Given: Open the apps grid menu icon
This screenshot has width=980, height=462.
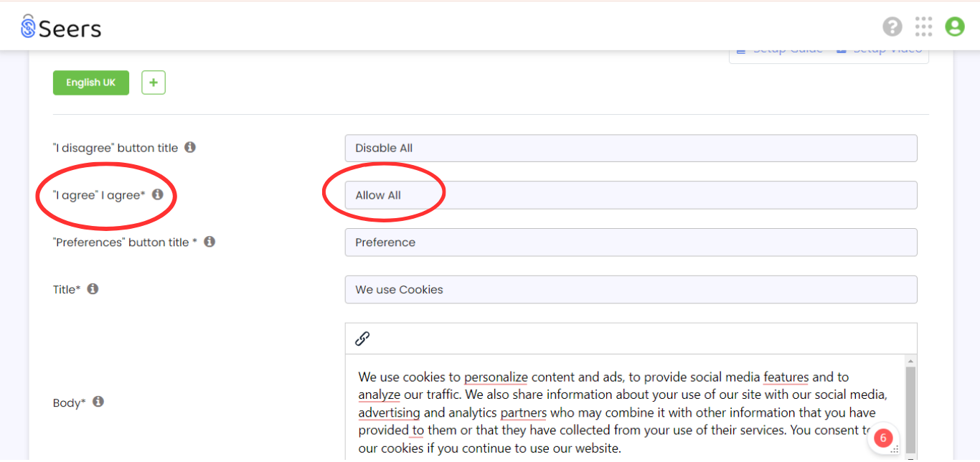Looking at the screenshot, I should coord(923,27).
